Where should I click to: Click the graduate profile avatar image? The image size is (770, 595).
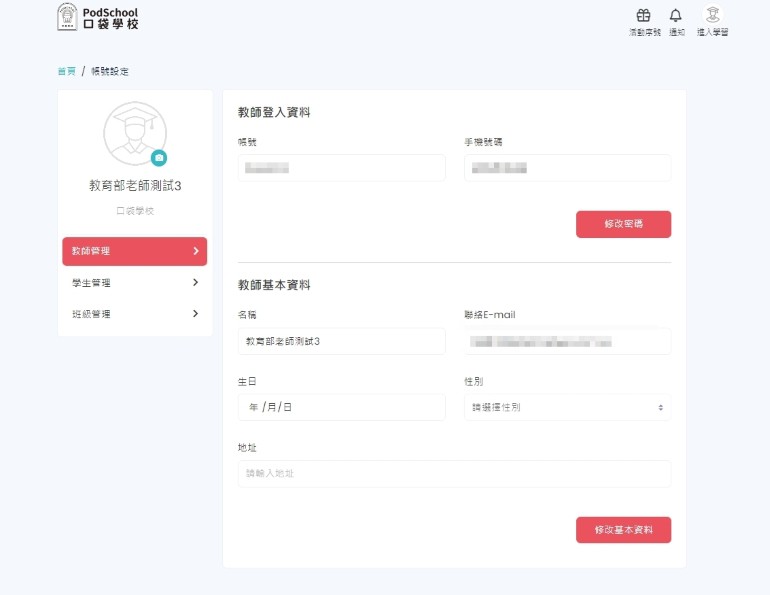tap(135, 133)
